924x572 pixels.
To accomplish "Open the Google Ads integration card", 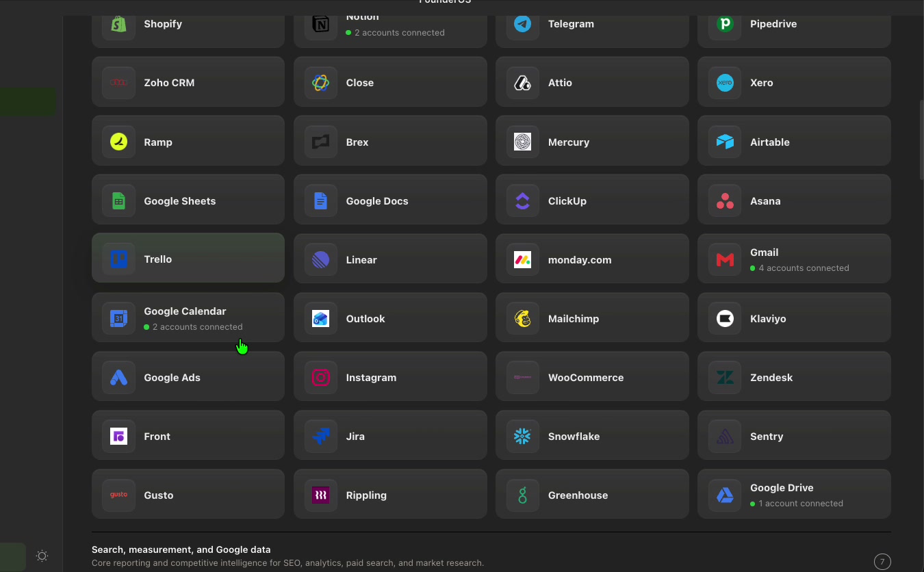I will tap(188, 376).
